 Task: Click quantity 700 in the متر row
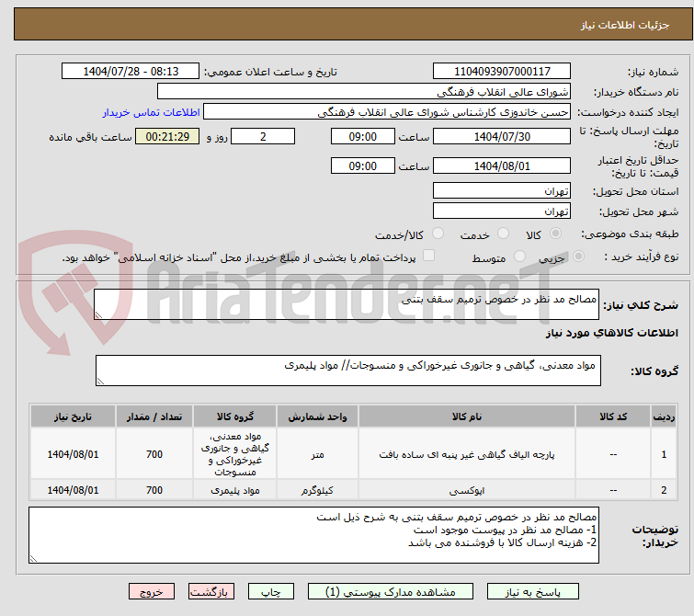(154, 454)
